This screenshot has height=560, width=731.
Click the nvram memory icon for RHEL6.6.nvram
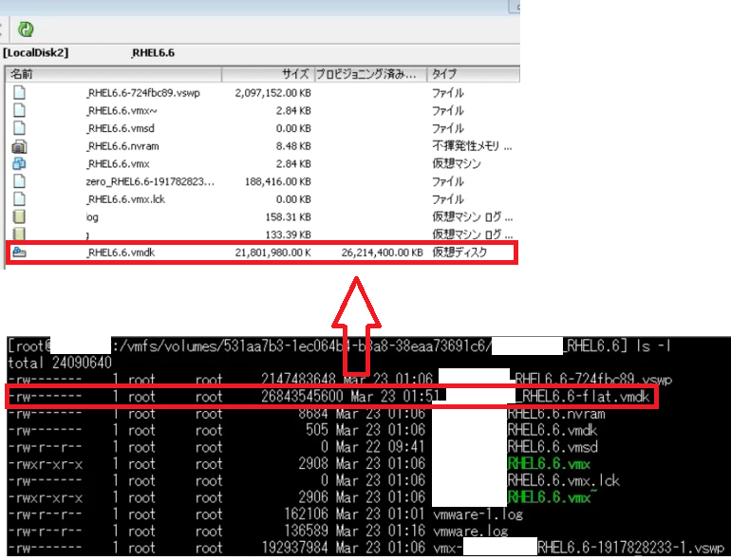pyautogui.click(x=19, y=146)
